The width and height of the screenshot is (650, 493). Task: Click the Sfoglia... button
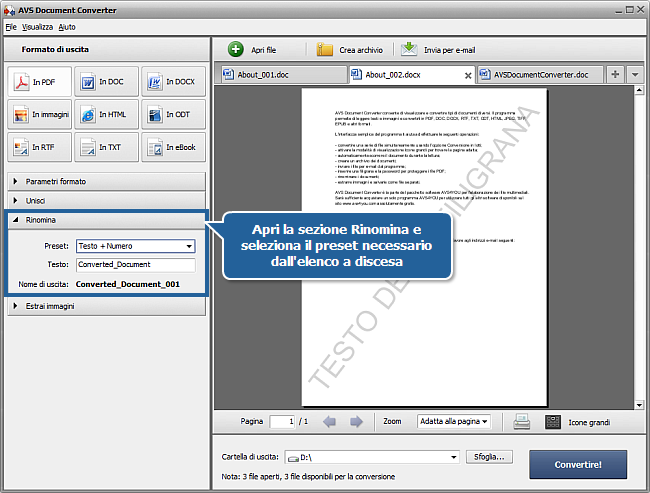point(489,457)
